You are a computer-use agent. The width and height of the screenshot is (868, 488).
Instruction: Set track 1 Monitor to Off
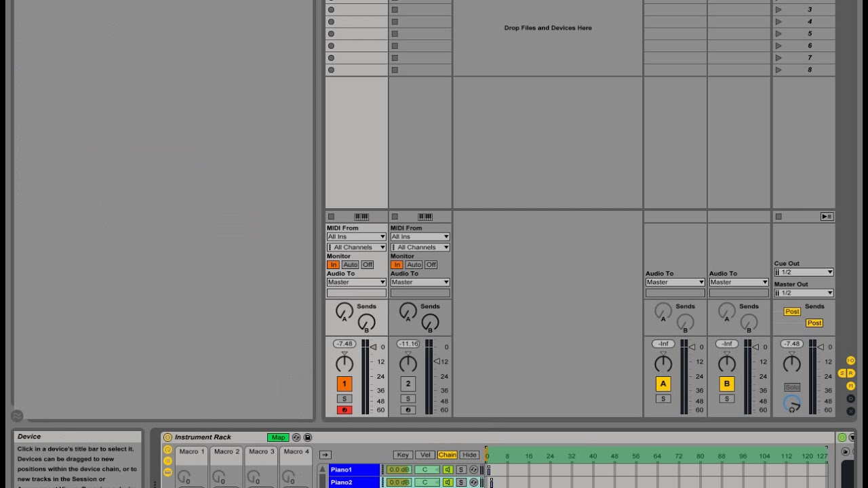coord(367,264)
